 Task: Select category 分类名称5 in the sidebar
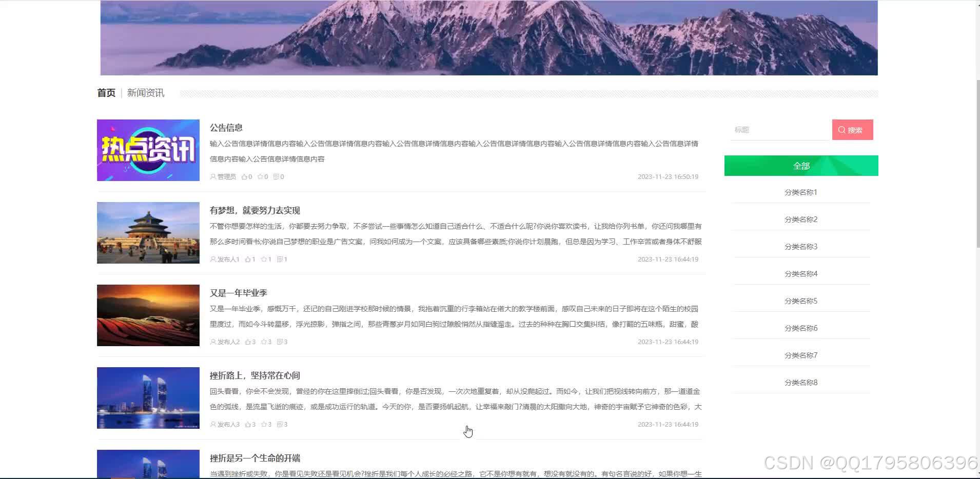[800, 301]
